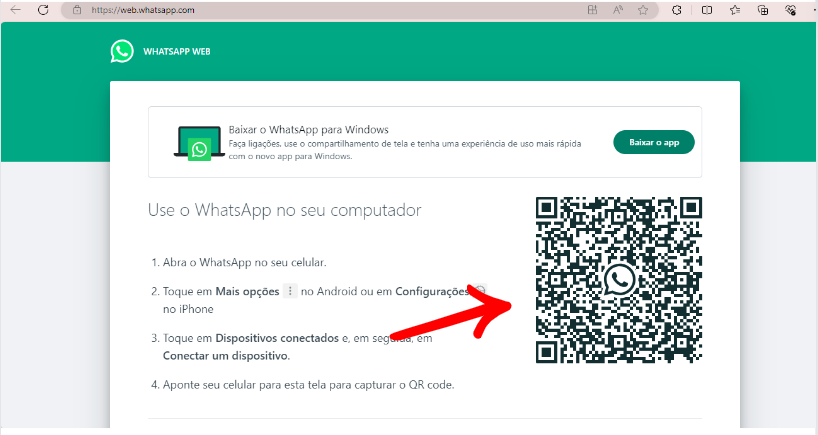Reload the page with refresh icon
818x435 pixels.
point(43,9)
